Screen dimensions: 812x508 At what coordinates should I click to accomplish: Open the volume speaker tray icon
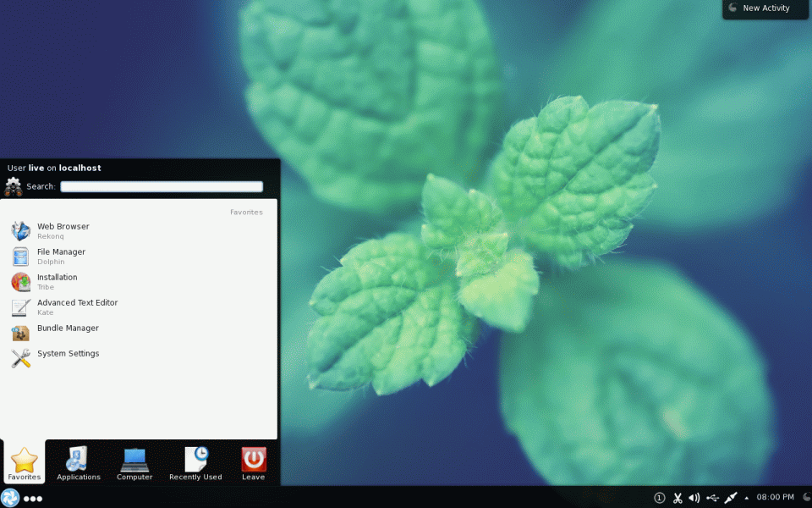[x=694, y=498]
